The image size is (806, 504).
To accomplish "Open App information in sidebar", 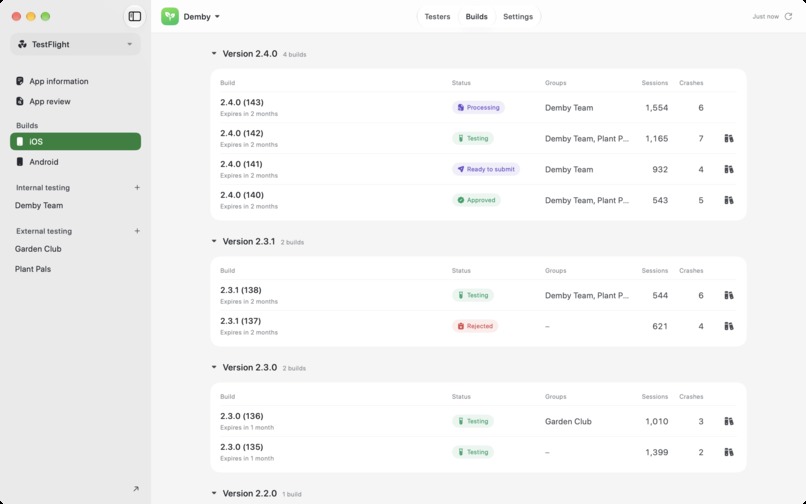I will 76,81.
